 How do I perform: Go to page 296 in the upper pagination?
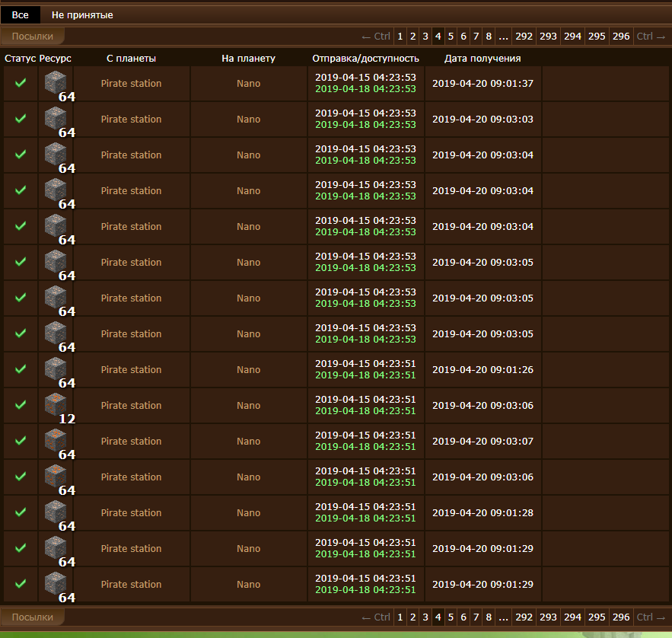click(621, 36)
